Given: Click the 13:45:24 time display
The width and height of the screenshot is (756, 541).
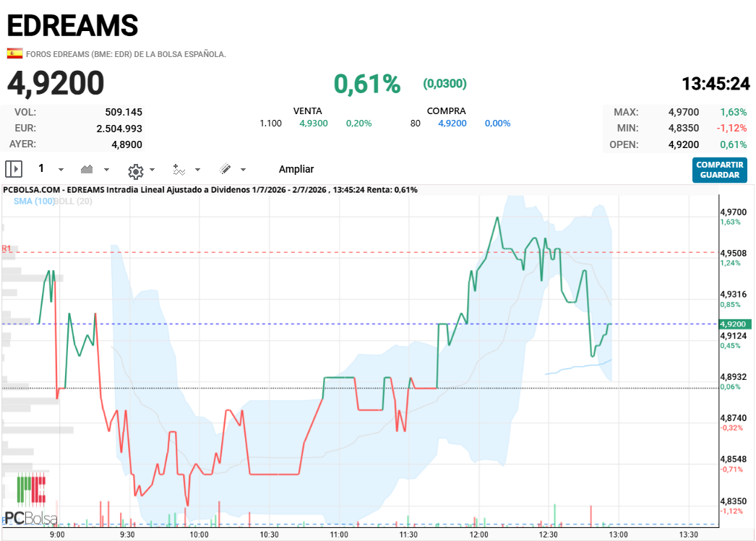Looking at the screenshot, I should 716,84.
